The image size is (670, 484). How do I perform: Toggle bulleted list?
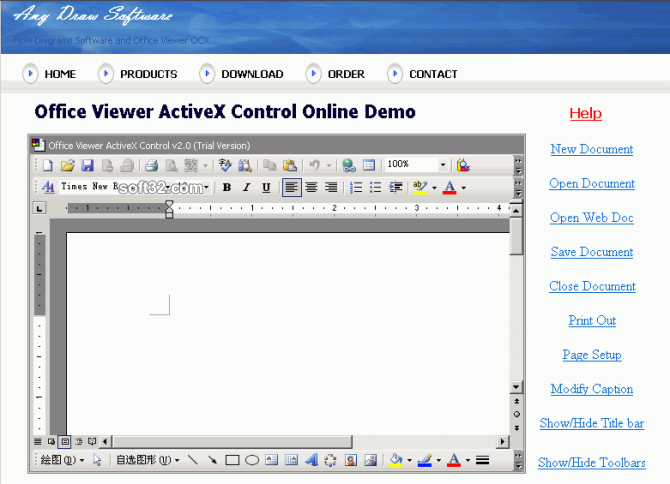tap(375, 187)
